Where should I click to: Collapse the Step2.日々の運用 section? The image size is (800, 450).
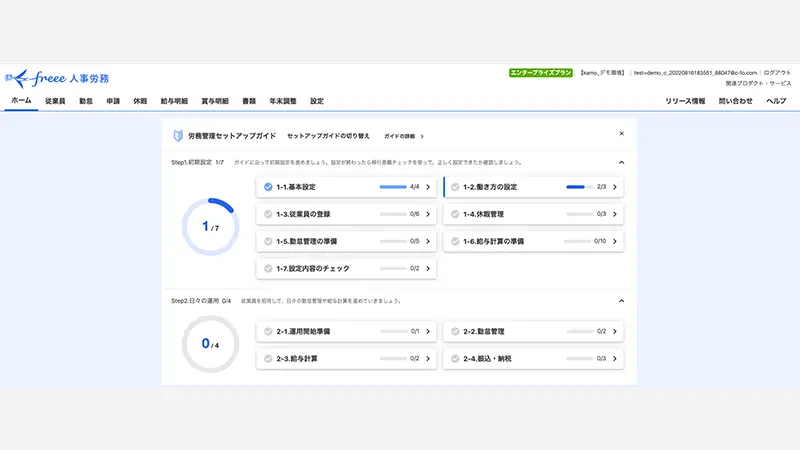621,300
